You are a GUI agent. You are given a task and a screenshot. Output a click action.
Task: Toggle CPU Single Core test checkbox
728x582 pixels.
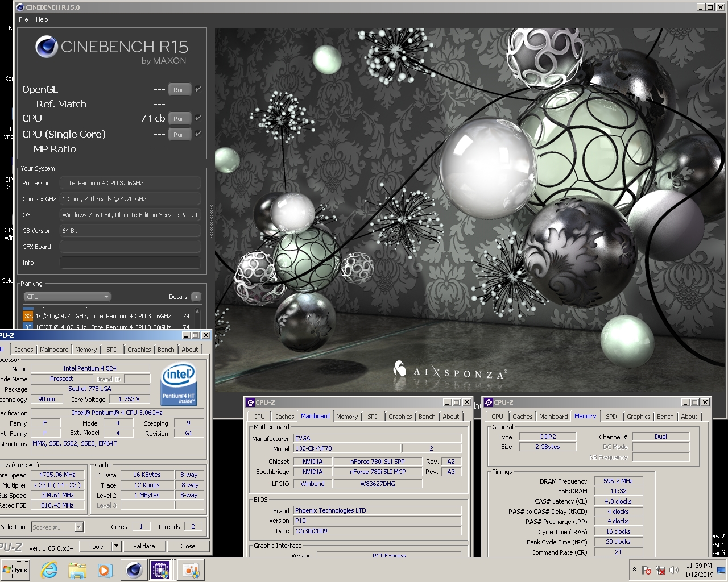coord(198,134)
